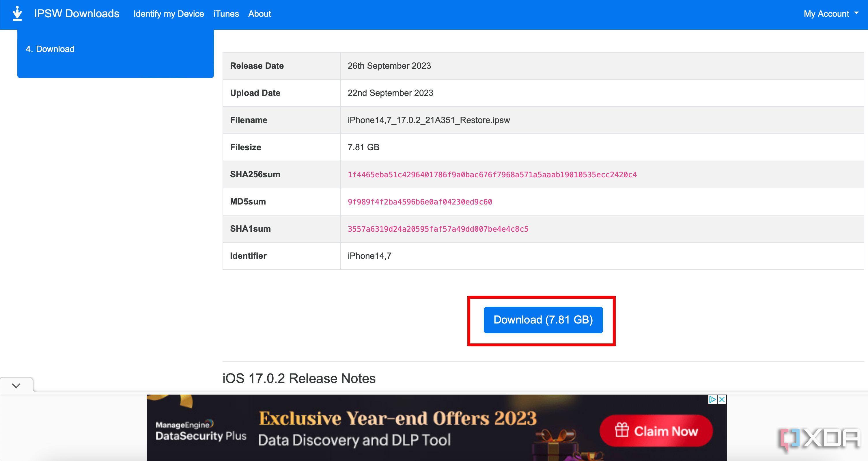
Task: Click the Release Date row label
Action: coord(257,66)
